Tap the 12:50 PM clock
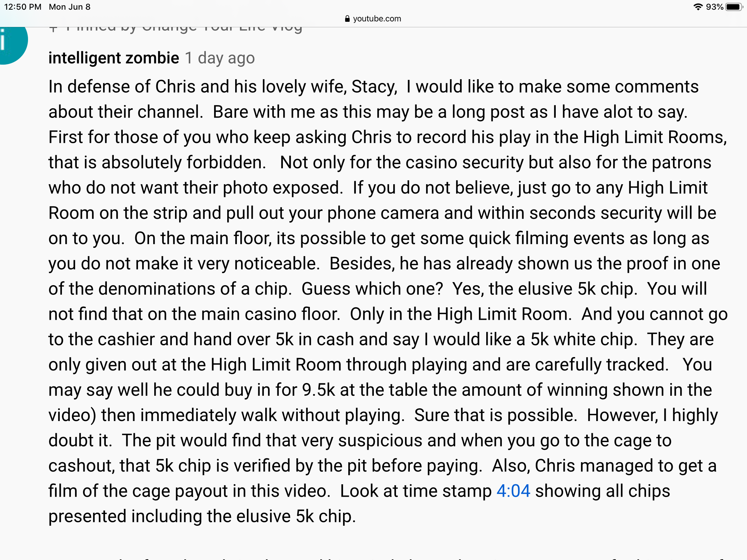747x560 pixels. point(23,7)
